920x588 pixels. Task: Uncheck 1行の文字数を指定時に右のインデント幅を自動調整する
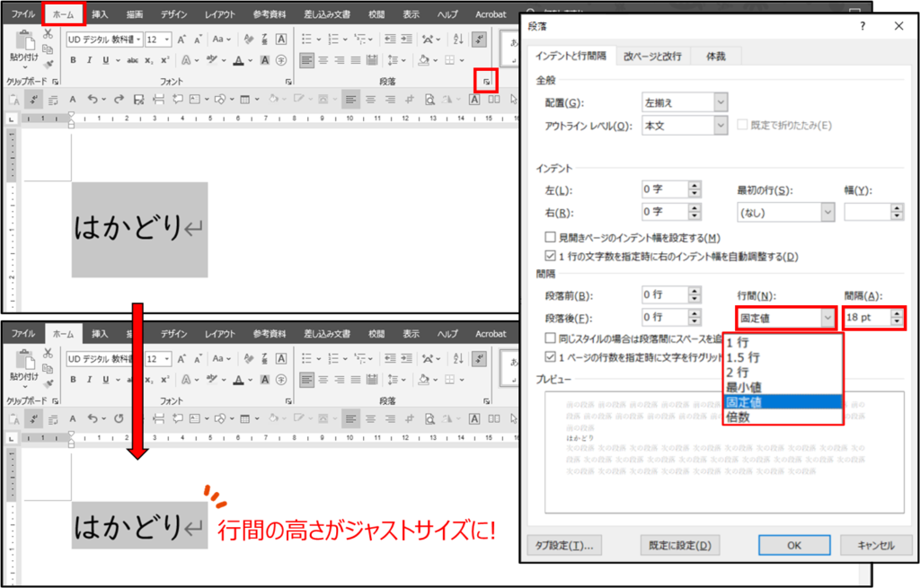click(x=551, y=257)
